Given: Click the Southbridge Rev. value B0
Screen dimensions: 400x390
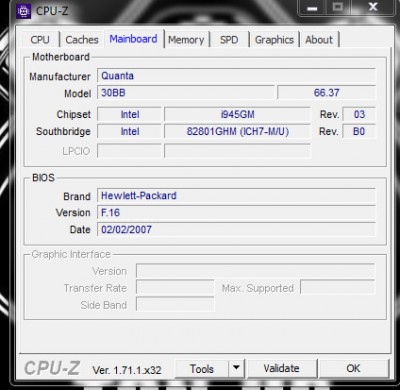Looking at the screenshot, I should coord(359,131).
